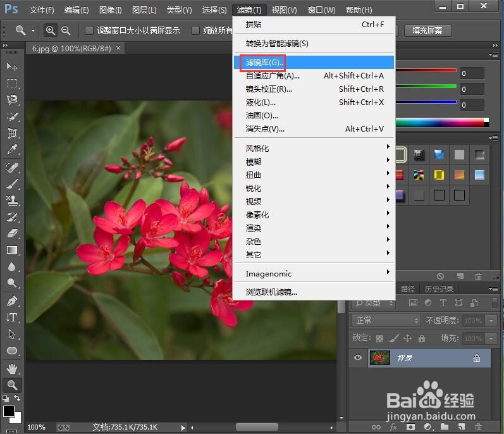Select the Rectangular Marquee tool
Screen dimensions: 504x434
coord(12,83)
